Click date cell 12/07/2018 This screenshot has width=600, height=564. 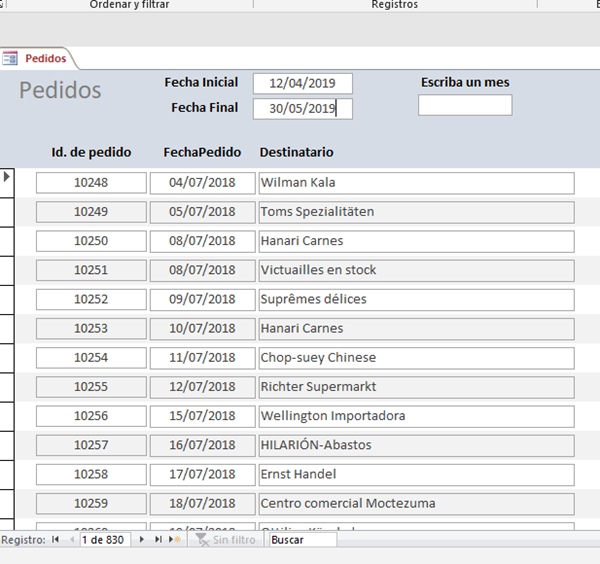tap(202, 387)
